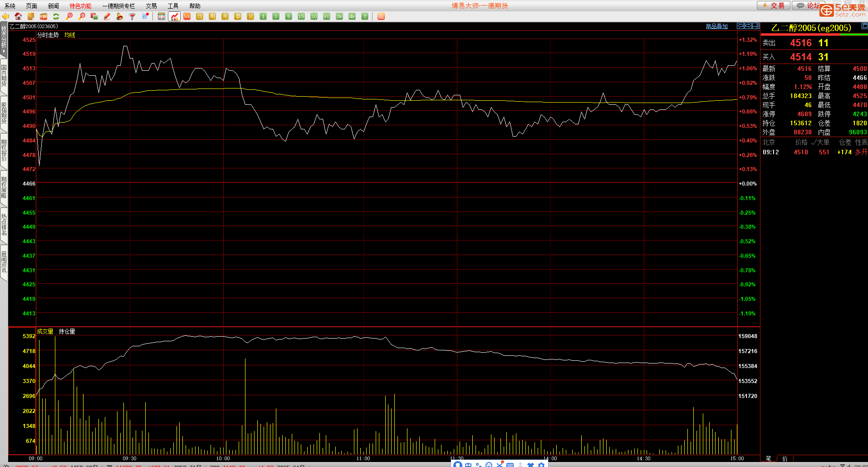
Task: Go to home page icon
Action: click(x=18, y=16)
